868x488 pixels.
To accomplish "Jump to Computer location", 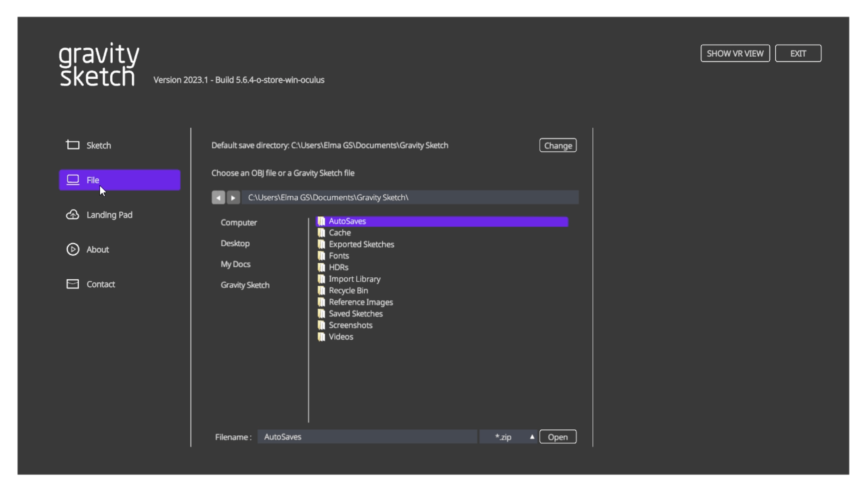I will tap(239, 222).
